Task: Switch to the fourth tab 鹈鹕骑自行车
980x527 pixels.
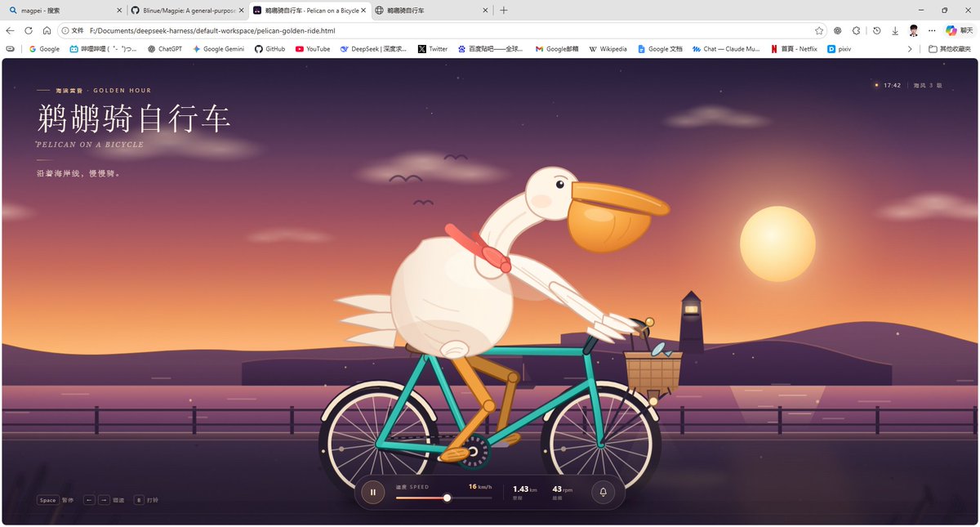Action: coord(433,10)
